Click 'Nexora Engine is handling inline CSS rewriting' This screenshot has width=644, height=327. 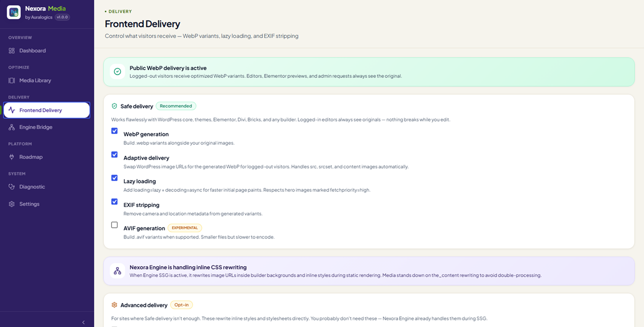[188, 267]
